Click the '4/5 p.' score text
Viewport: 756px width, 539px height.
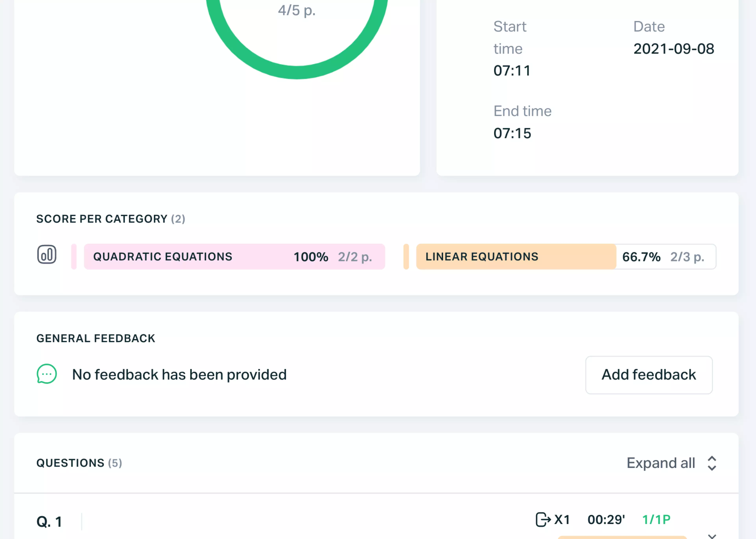[297, 10]
